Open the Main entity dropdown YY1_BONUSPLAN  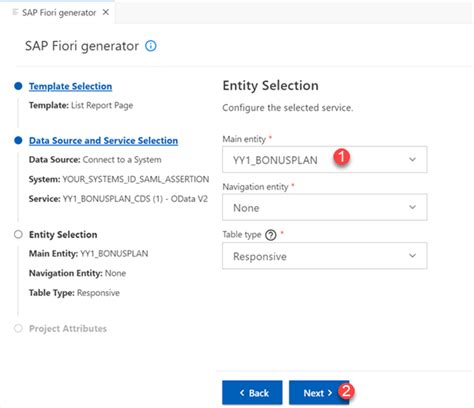click(325, 160)
